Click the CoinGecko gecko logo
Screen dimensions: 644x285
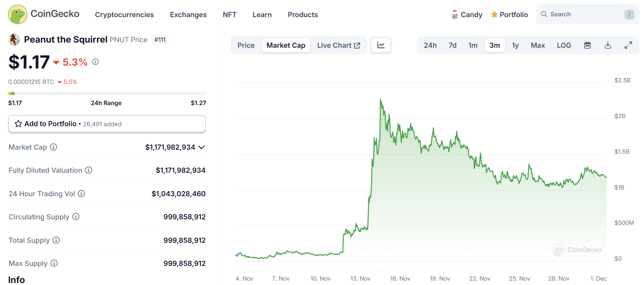point(18,14)
